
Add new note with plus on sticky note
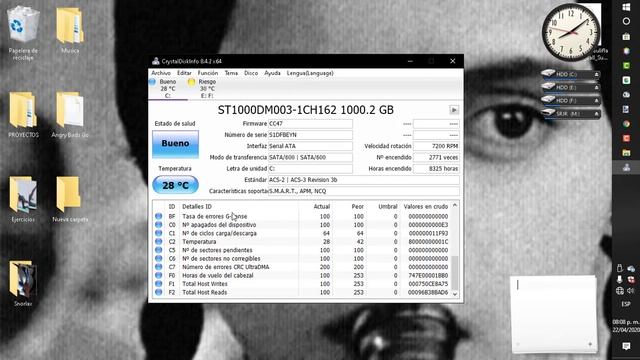[590, 344]
